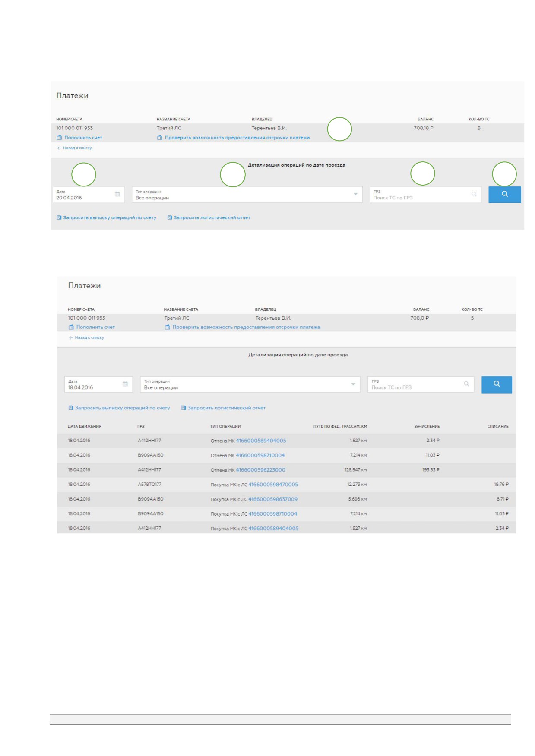
Task: Click the wallet icon beside 'Пополнить счет' under balance 708,18 ₽
Action: click(x=59, y=138)
